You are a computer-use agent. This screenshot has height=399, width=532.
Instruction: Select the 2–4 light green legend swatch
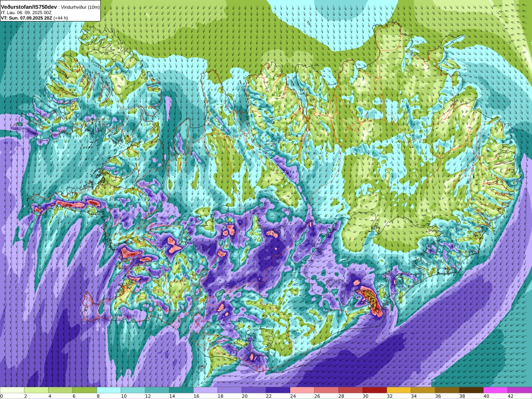(x=36, y=390)
